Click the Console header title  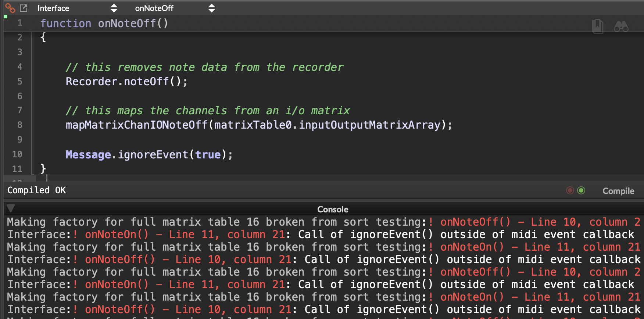pyautogui.click(x=333, y=209)
